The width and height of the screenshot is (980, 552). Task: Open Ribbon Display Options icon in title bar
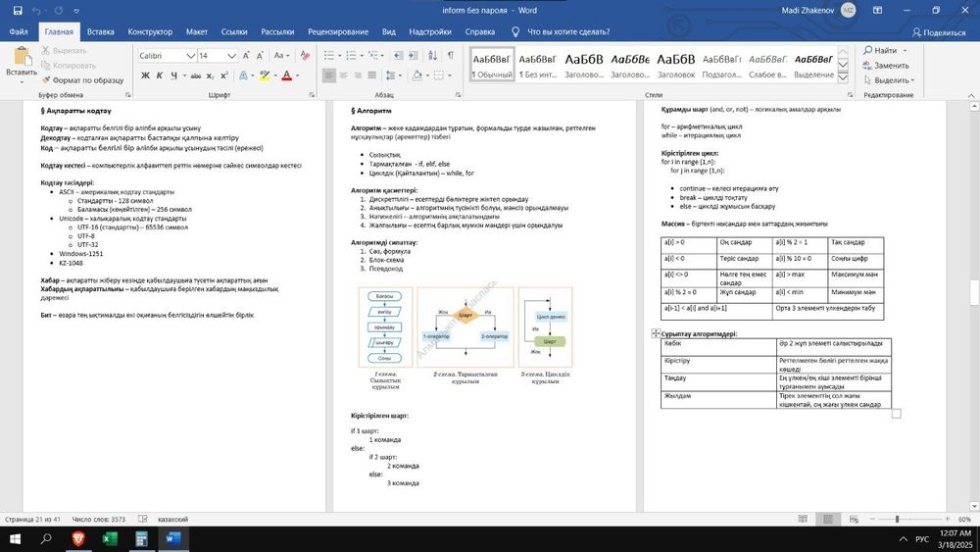pyautogui.click(x=877, y=11)
